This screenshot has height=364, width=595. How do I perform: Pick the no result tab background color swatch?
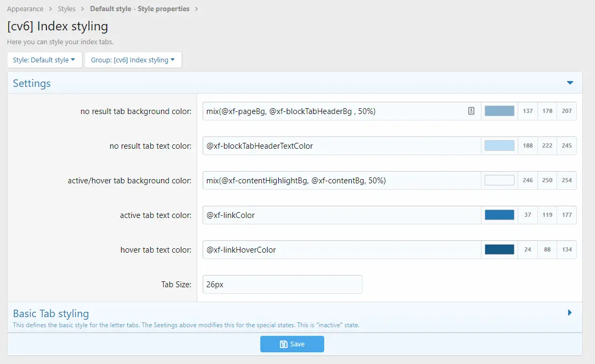tap(499, 111)
